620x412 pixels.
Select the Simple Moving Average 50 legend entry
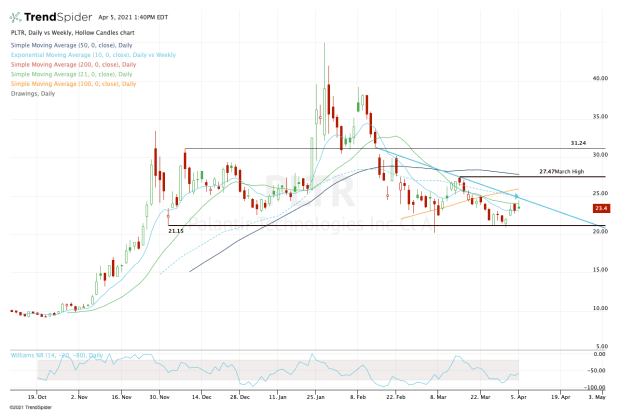pyautogui.click(x=64, y=47)
